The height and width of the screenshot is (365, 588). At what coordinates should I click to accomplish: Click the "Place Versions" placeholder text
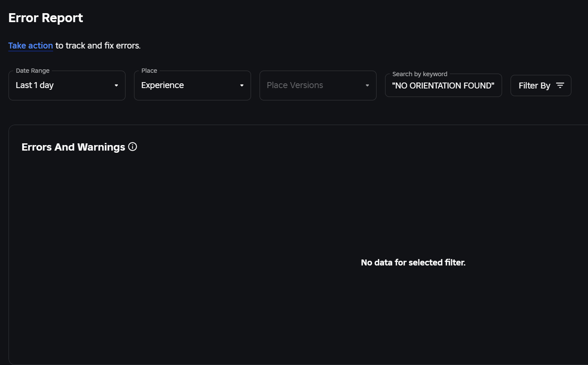295,85
